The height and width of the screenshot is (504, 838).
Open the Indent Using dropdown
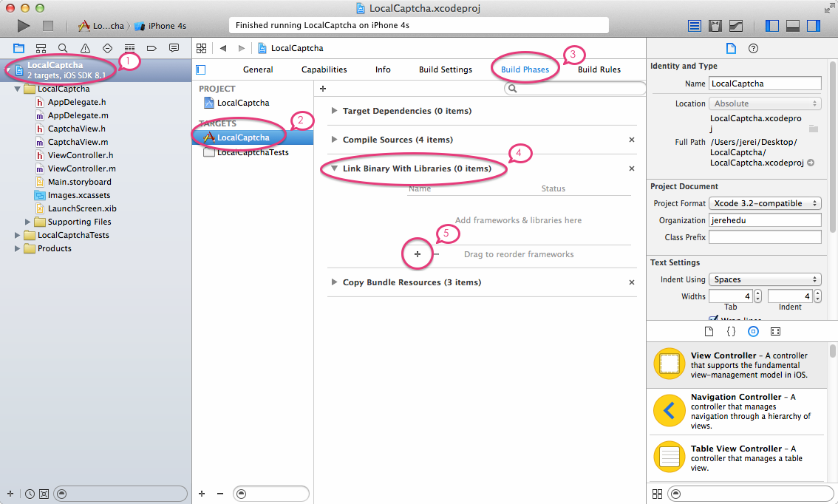(x=765, y=279)
